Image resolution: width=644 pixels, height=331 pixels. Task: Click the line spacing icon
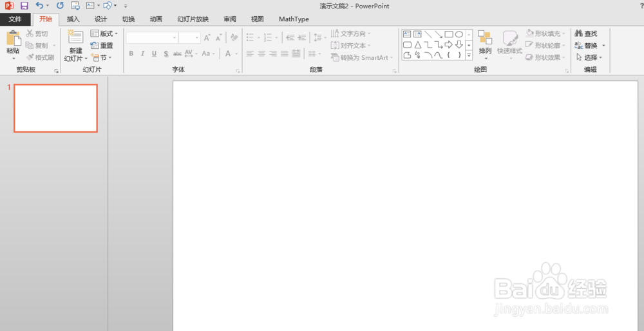[x=317, y=38]
